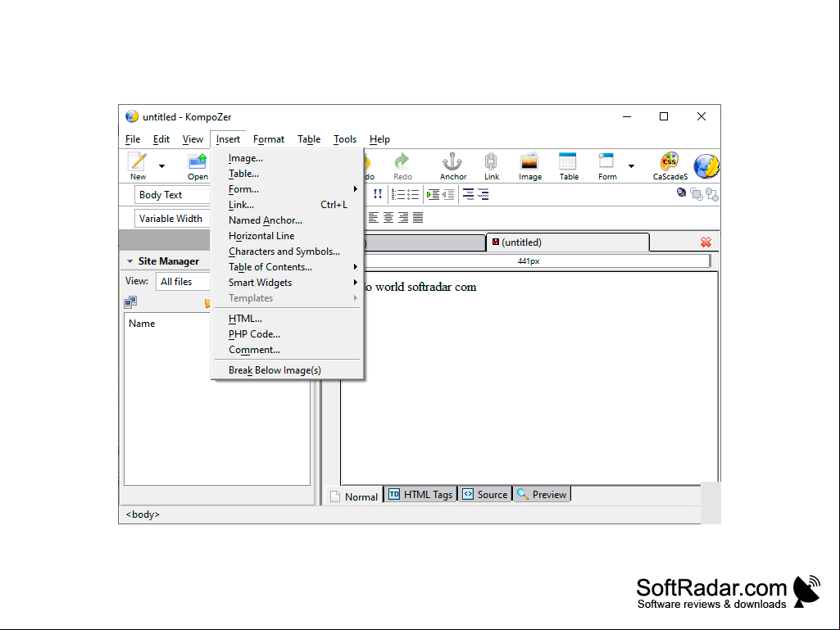Screen dimensions: 840x630
Task: Expand the Form... submenu
Action: (x=288, y=189)
